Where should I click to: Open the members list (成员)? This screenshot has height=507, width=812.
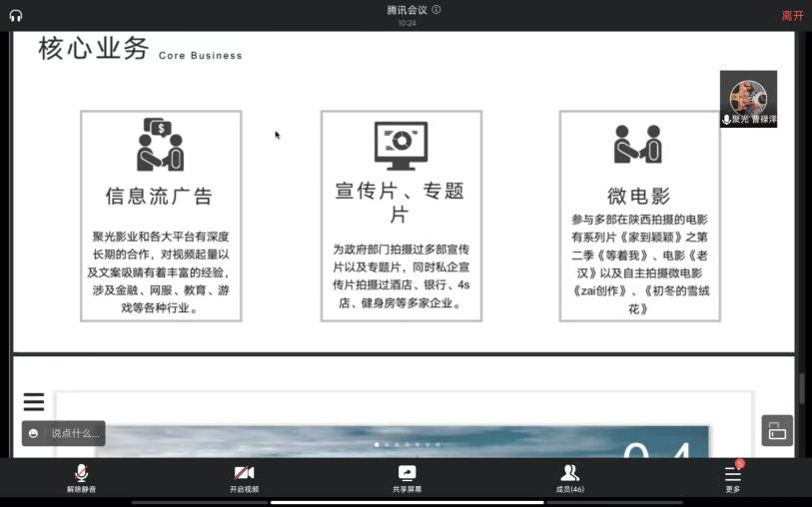569,477
